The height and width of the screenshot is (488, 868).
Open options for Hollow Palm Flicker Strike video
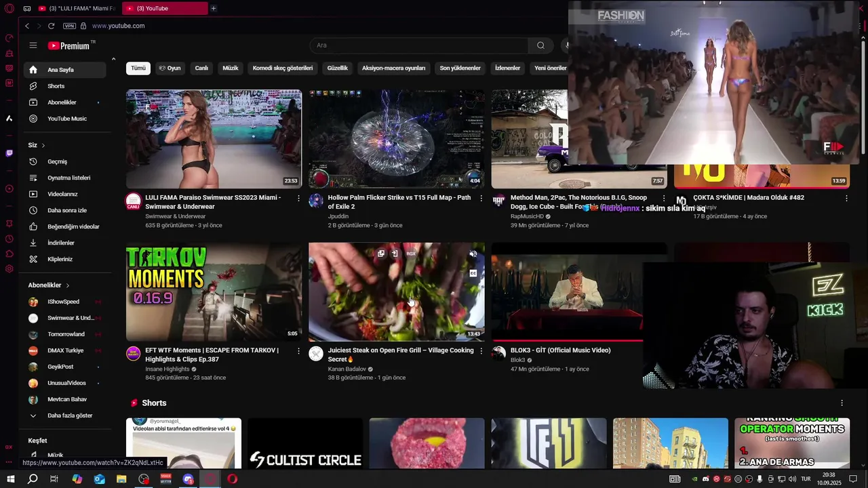click(x=481, y=198)
